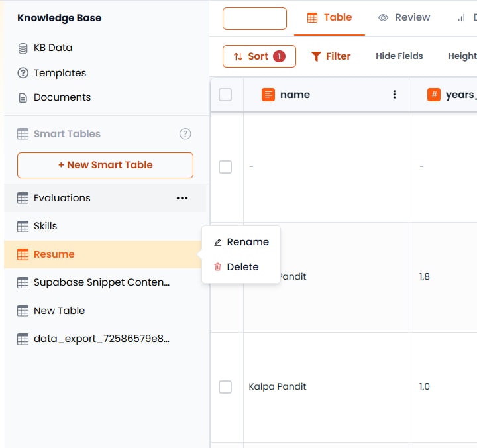The height and width of the screenshot is (448, 477).
Task: Click the red sort count badge
Action: point(279,56)
